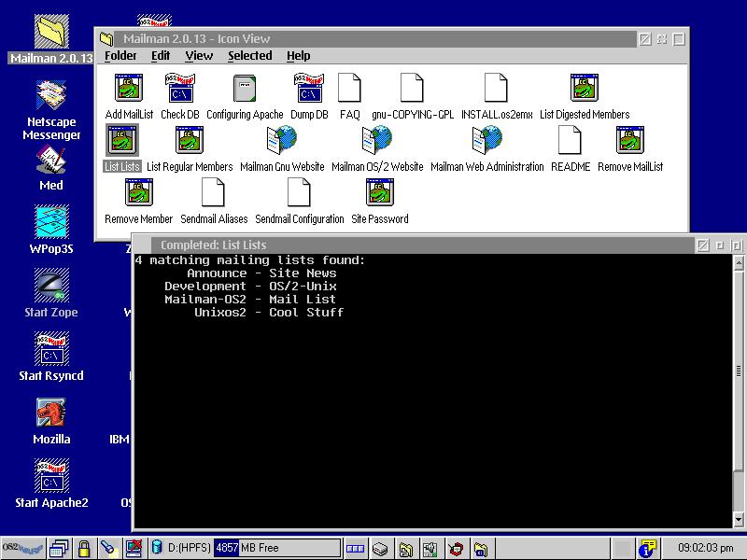Screen dimensions: 747x560
Task: Click the scroll down arrow in List Lists window
Action: (739, 519)
